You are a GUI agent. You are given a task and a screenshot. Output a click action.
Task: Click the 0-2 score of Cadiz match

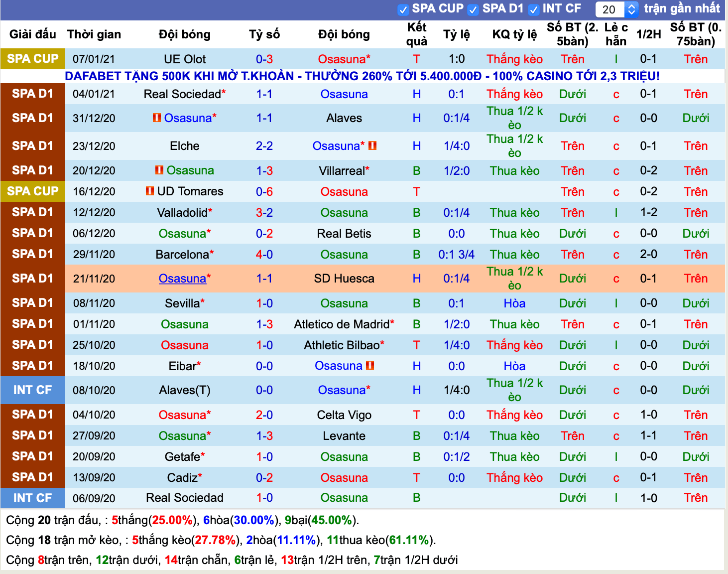coord(264,478)
